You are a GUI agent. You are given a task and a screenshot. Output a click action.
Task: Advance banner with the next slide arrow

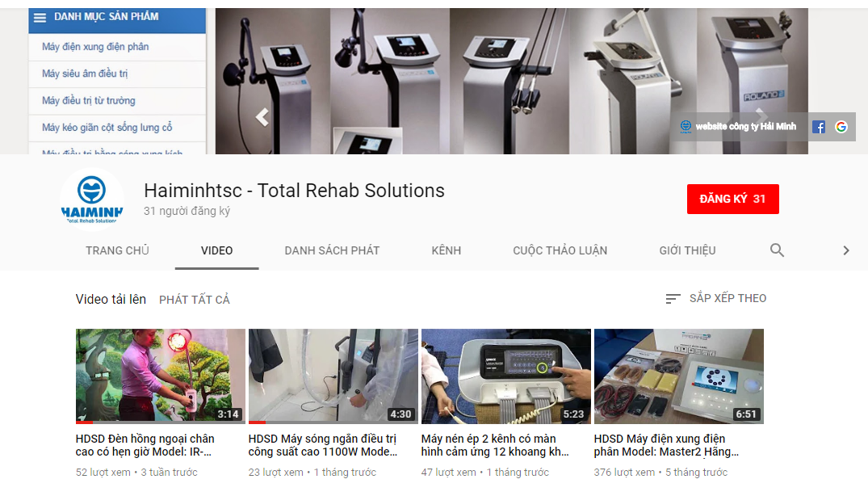click(761, 115)
